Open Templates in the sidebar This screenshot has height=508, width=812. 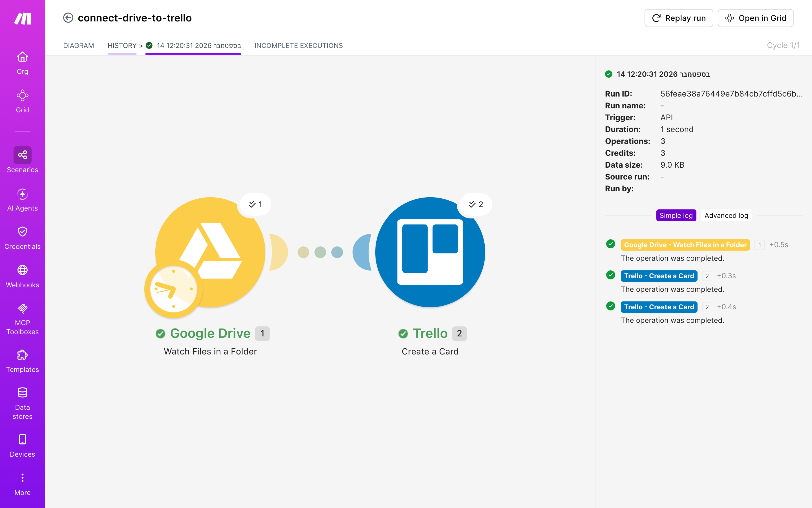click(23, 361)
